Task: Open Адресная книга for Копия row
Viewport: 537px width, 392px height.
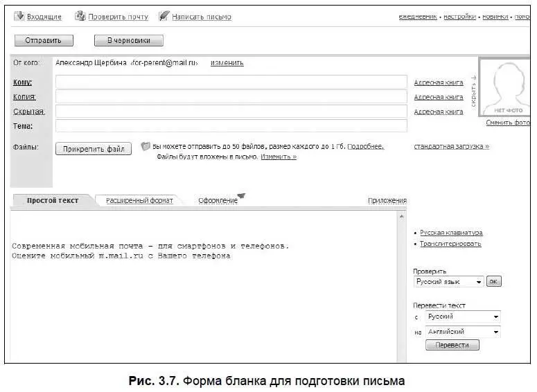Action: point(439,97)
